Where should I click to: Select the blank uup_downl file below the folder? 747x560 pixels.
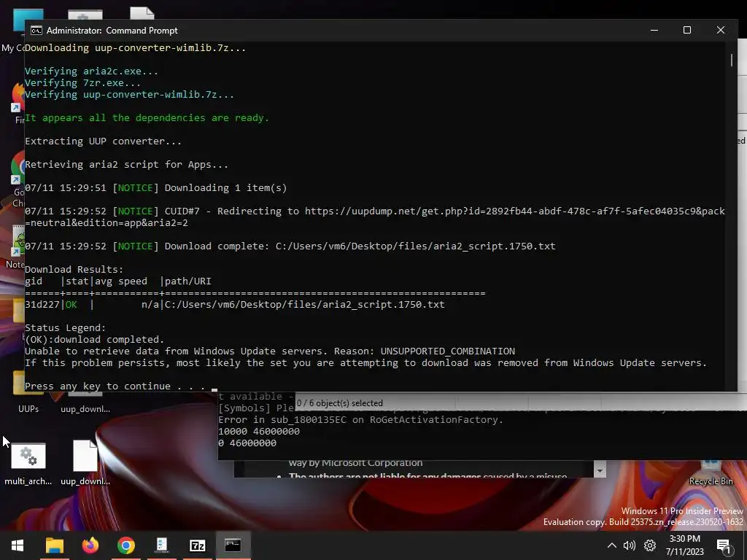point(85,463)
